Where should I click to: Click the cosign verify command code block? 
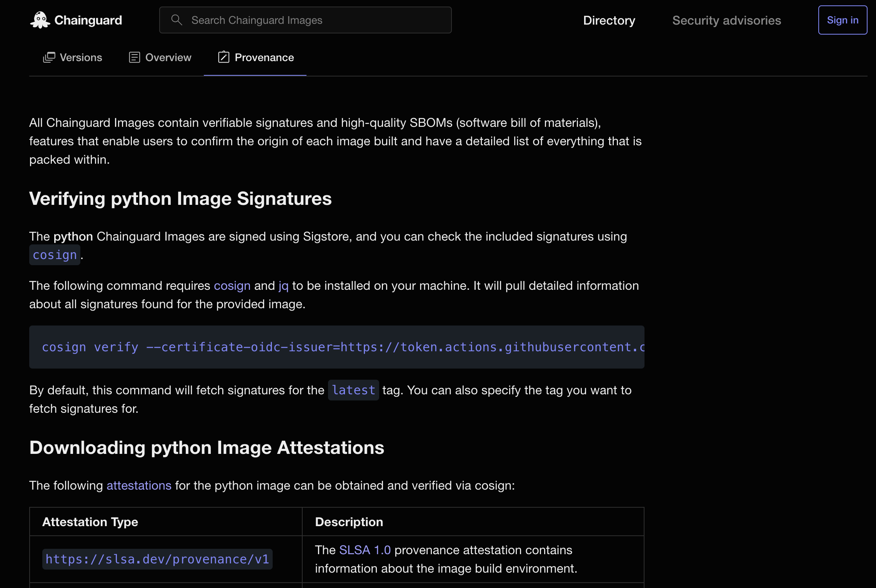coord(336,347)
